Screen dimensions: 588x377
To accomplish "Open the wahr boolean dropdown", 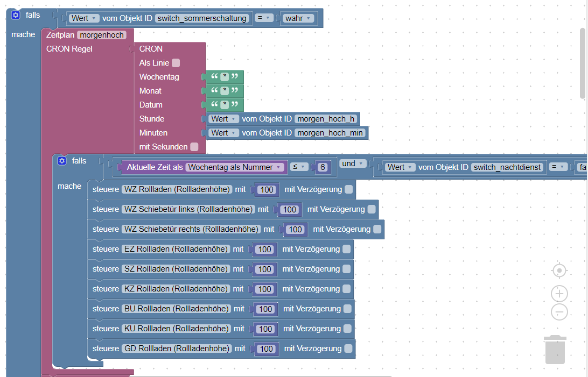I will [298, 18].
